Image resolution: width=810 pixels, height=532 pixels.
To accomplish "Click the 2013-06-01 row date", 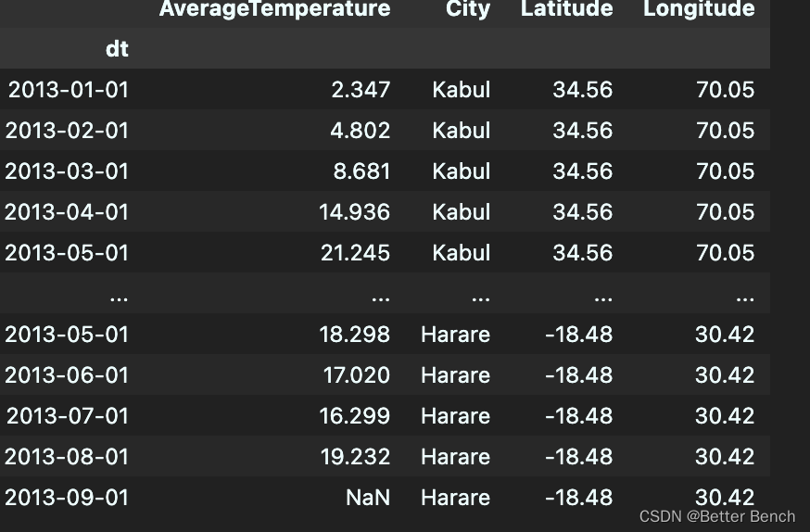I will [x=67, y=375].
